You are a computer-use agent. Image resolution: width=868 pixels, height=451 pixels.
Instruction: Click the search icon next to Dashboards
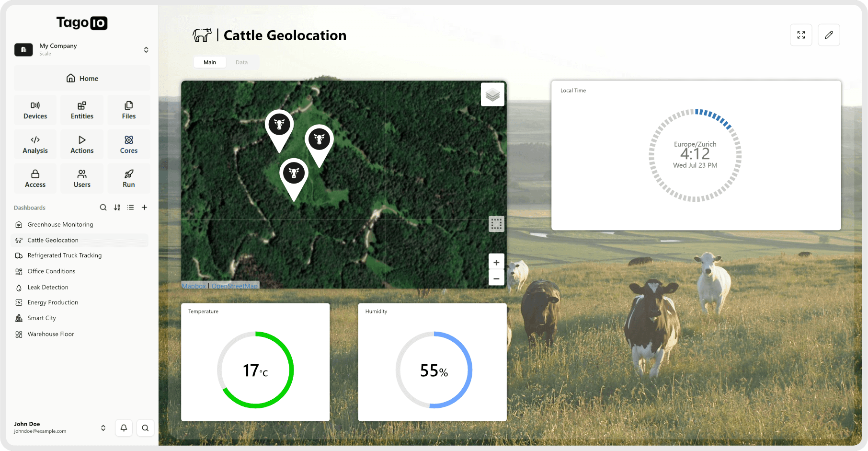(x=103, y=207)
